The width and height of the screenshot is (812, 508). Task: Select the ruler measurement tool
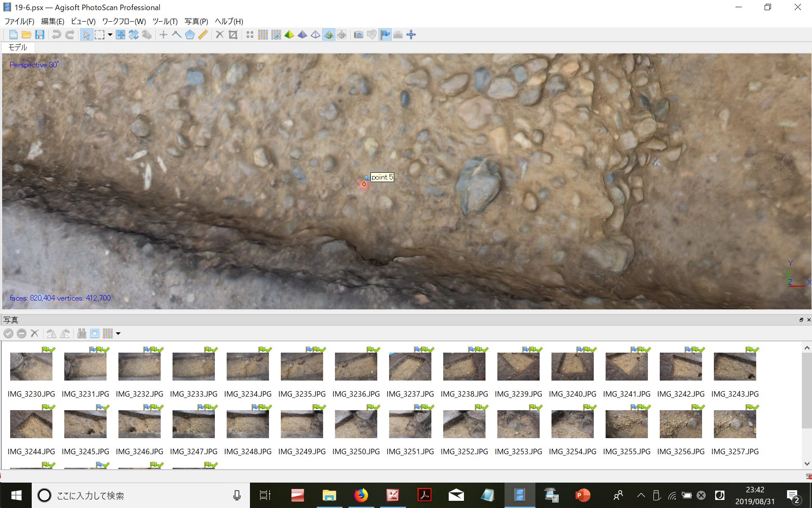point(203,35)
